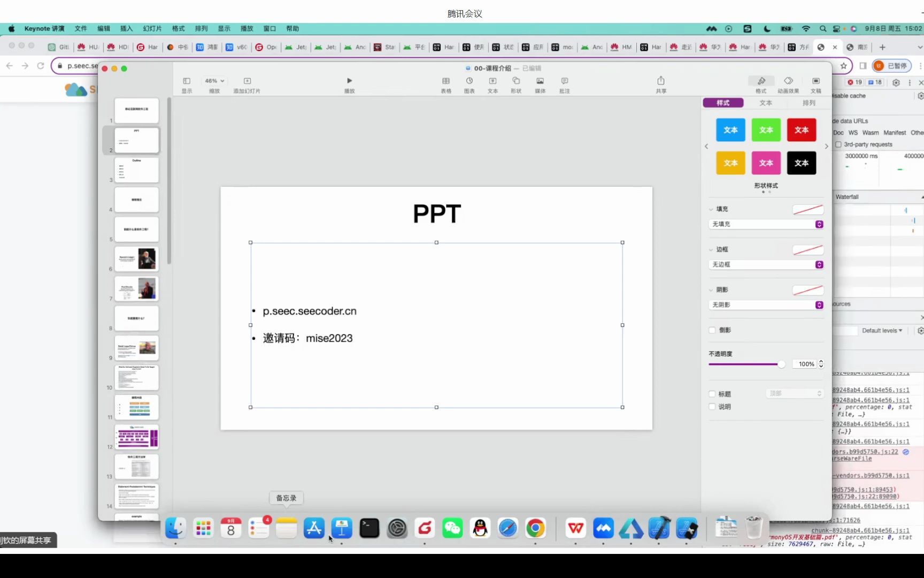This screenshot has height=578, width=924.
Task: Open the Border type 无边框 dropdown
Action: [766, 264]
